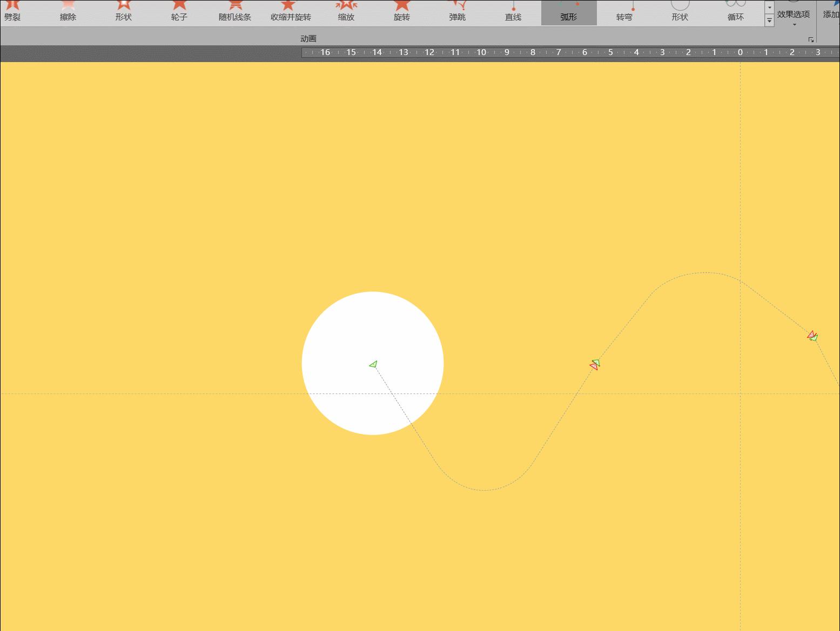This screenshot has height=631, width=840.
Task: Select 形状 motion path beside 循环
Action: pos(680,12)
